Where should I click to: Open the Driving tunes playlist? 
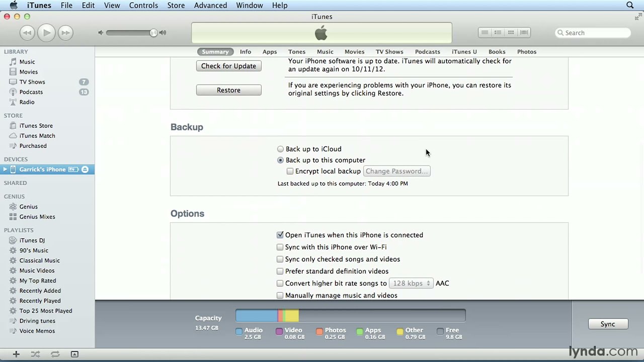point(37,321)
